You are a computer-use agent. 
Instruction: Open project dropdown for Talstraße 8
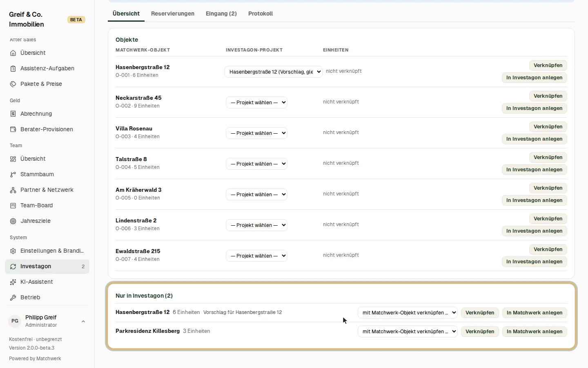click(256, 164)
